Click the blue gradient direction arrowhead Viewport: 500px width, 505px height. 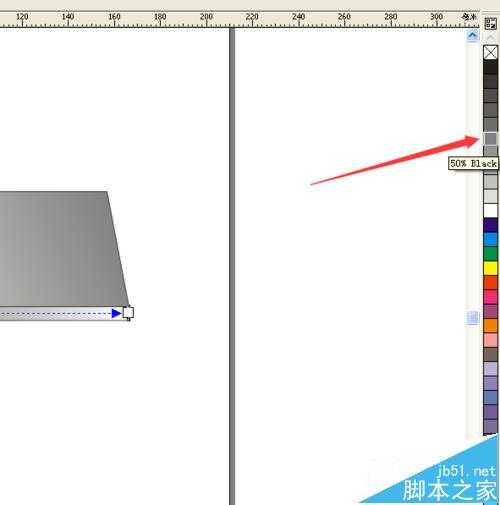coord(116,313)
